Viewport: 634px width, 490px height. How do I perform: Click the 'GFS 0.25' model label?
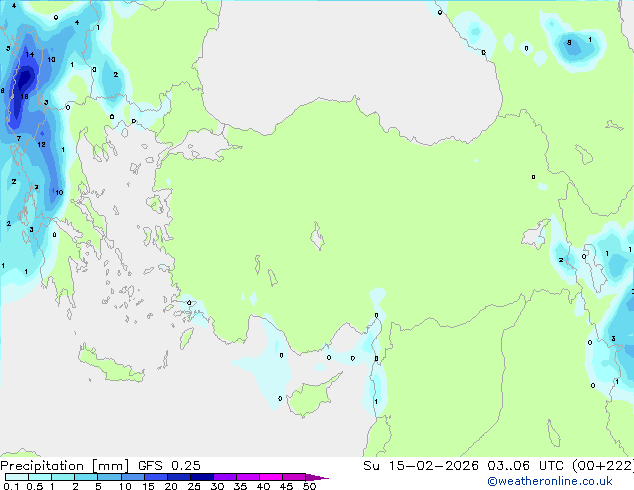(169, 466)
